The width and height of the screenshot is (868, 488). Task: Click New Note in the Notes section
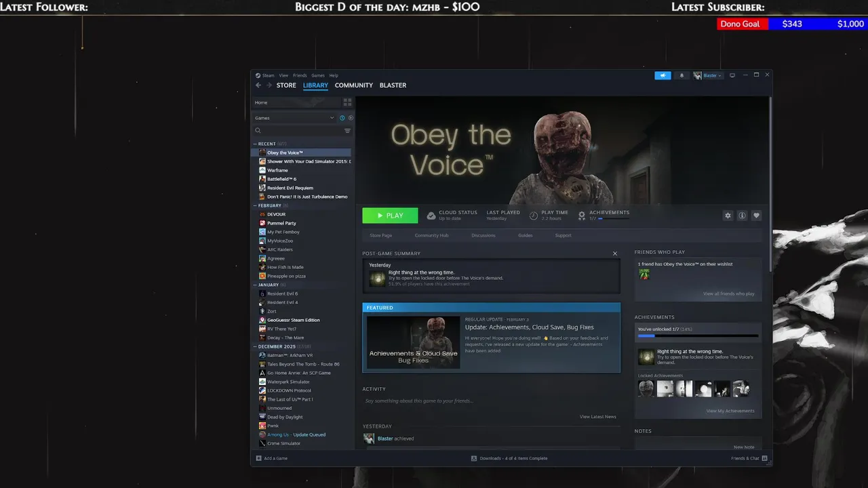click(744, 447)
